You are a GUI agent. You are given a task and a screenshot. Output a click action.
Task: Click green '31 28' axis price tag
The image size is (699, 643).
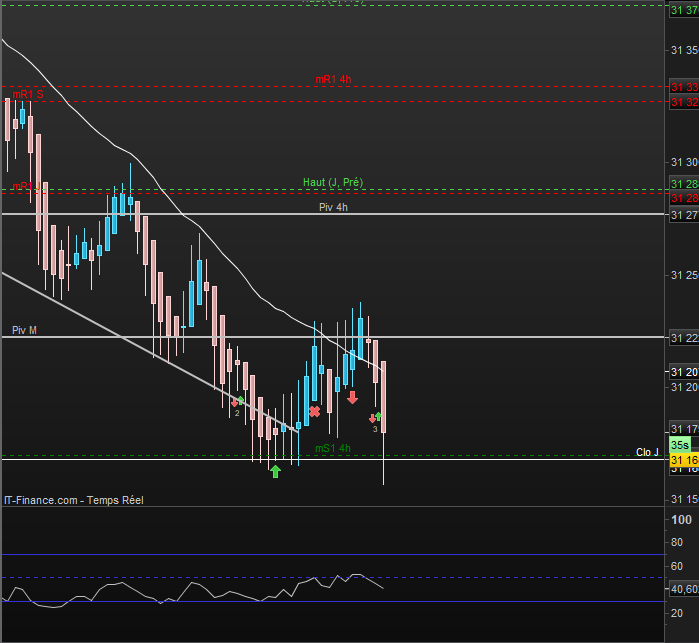coord(684,184)
